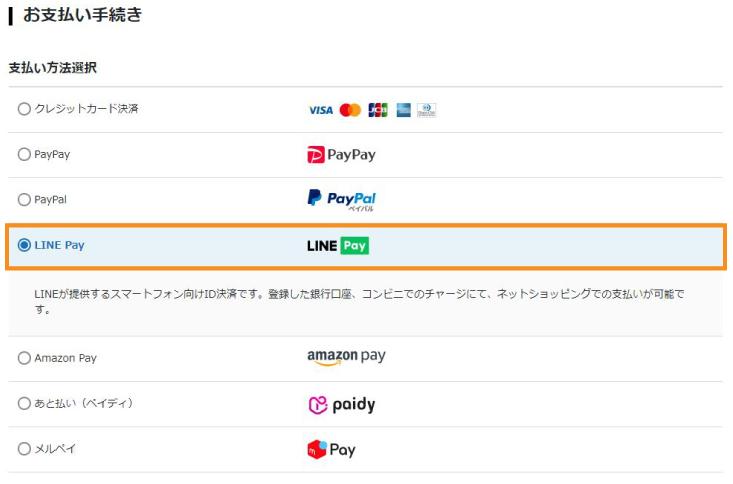The image size is (733, 484).
Task: Click the Merpay logo
Action: click(x=331, y=449)
